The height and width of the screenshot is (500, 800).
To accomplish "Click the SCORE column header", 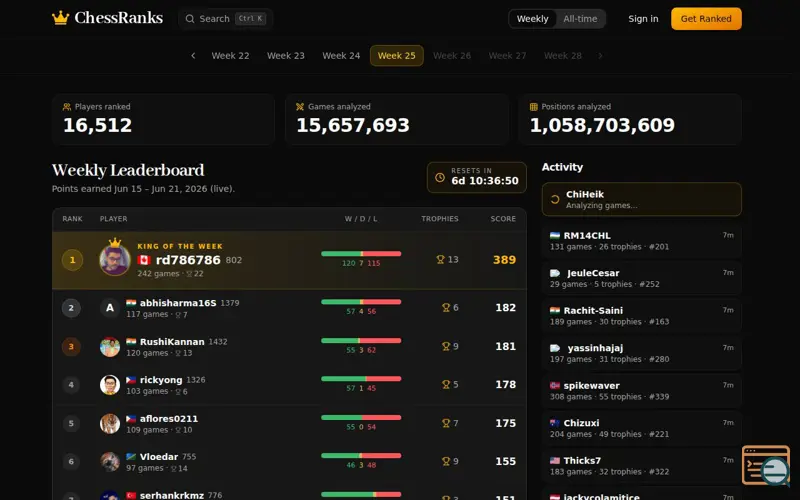I will click(x=503, y=218).
